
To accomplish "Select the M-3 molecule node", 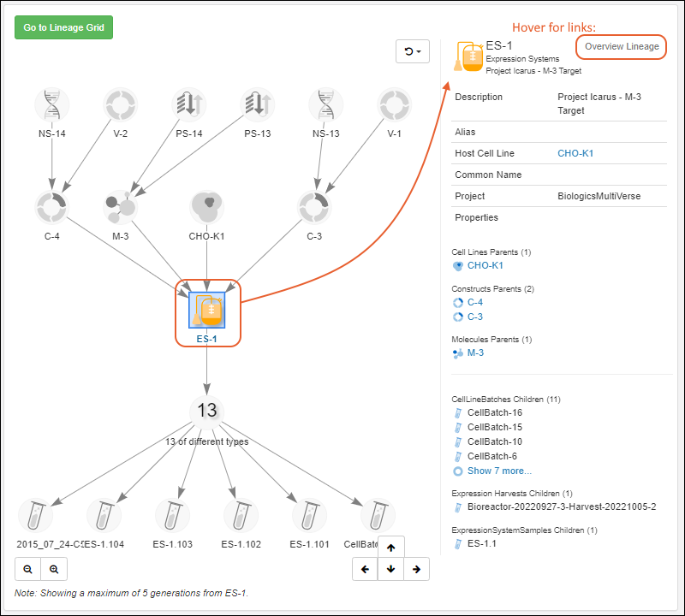I will (x=120, y=207).
